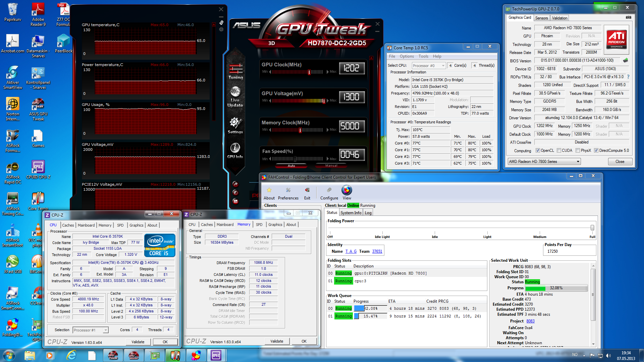Click GPU-Z BIOS save chip icon
This screenshot has height=362, width=644.
pyautogui.click(x=626, y=61)
